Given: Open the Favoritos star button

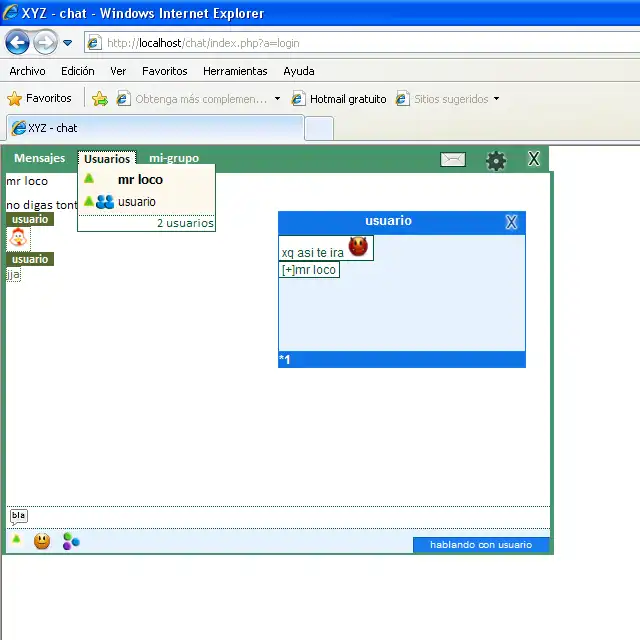Looking at the screenshot, I should (x=40, y=98).
